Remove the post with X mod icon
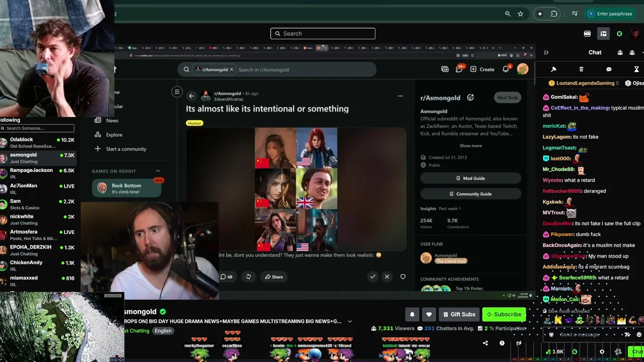644x362 pixels. (387, 277)
